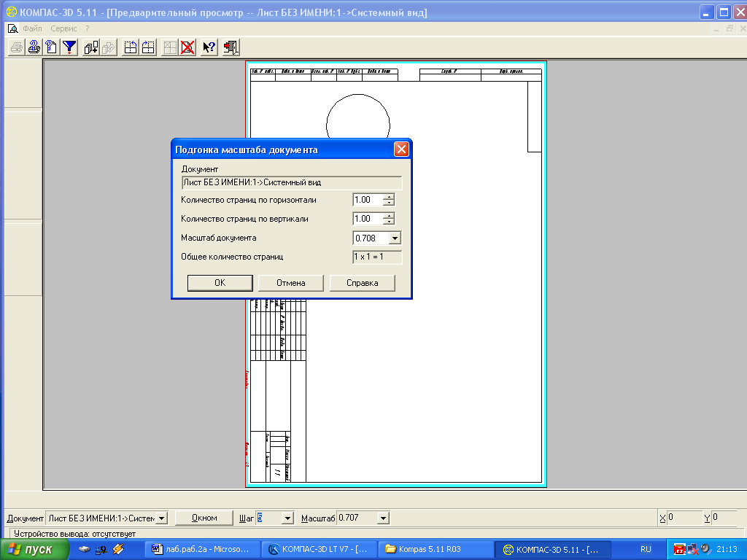Expand the Масштаб 0.707 dropdown

[384, 518]
